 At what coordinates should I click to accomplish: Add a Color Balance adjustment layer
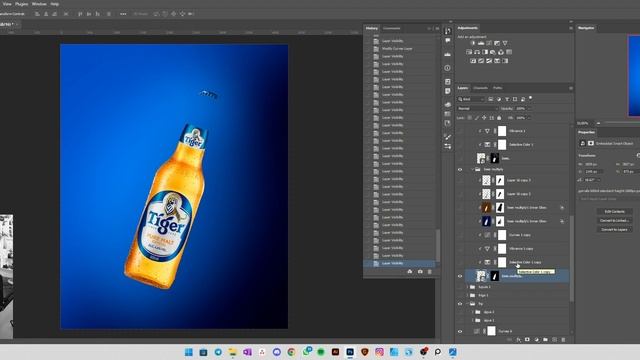(477, 52)
